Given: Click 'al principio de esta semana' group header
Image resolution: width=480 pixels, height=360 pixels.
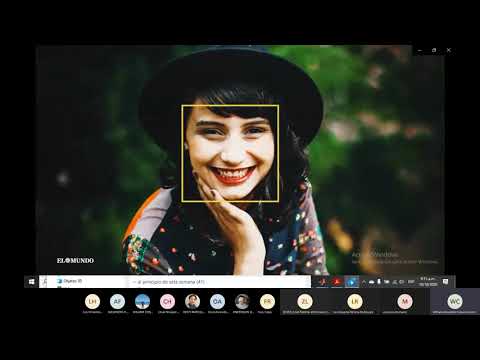Looking at the screenshot, I should tap(171, 282).
